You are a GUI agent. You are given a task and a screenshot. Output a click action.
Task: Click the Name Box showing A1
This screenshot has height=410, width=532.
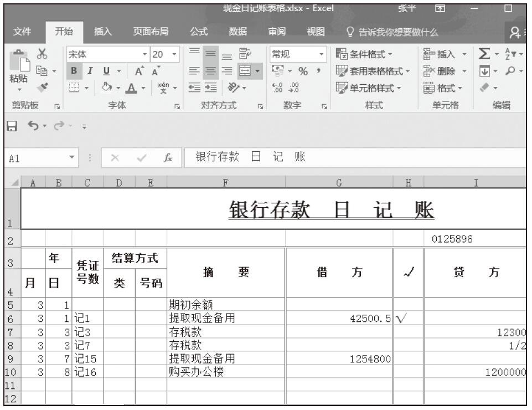point(33,157)
